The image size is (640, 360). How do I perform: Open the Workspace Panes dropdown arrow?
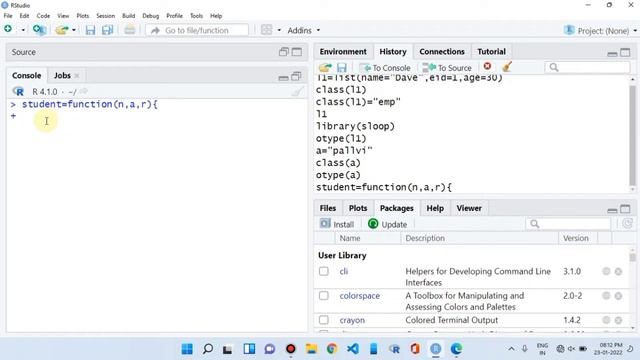pos(279,30)
